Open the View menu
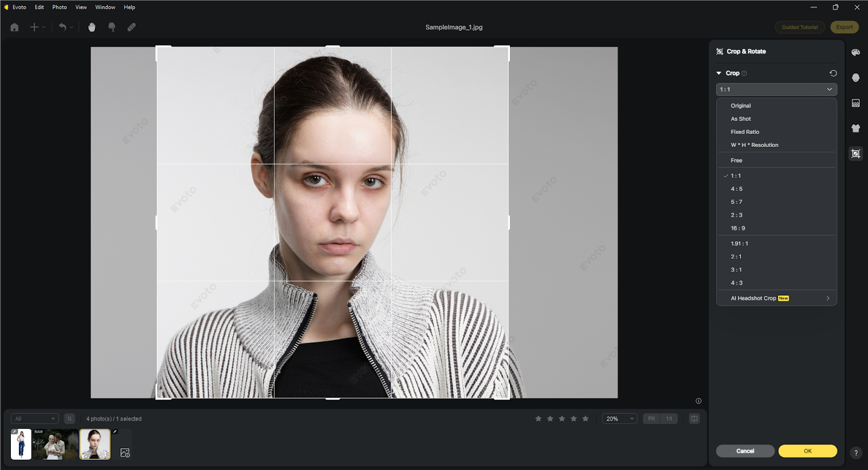Screen dimensions: 868x470 [81, 7]
